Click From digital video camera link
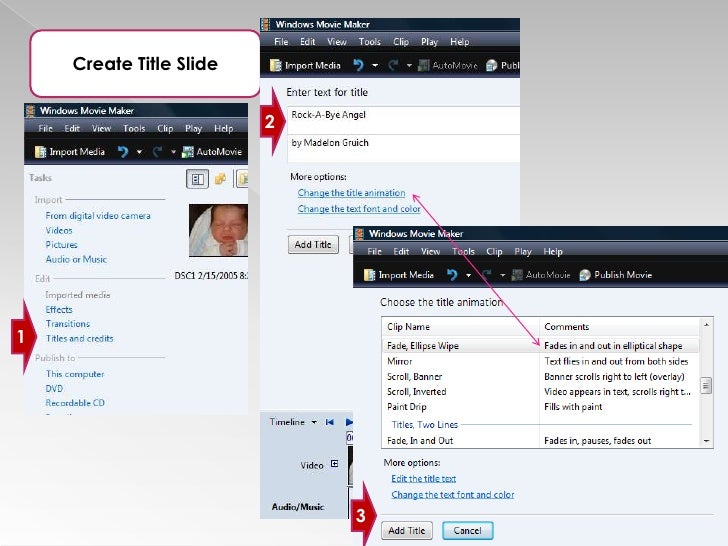Image resolution: width=728 pixels, height=546 pixels. coord(98,216)
